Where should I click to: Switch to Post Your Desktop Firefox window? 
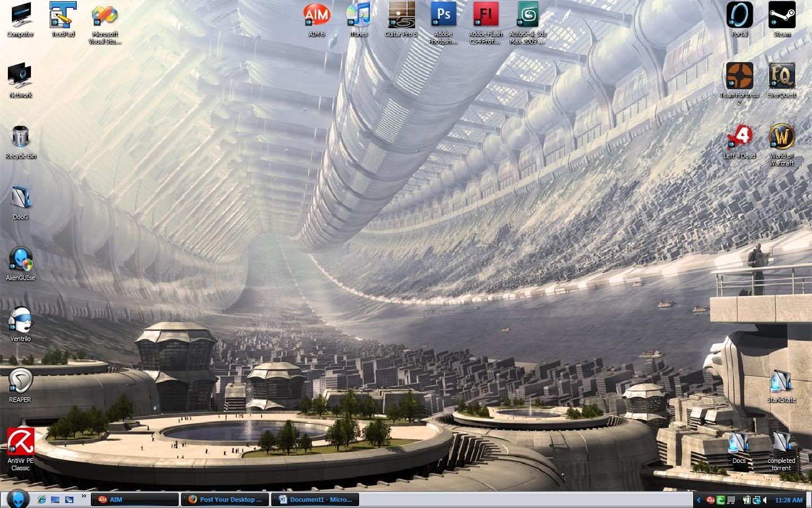click(x=225, y=500)
